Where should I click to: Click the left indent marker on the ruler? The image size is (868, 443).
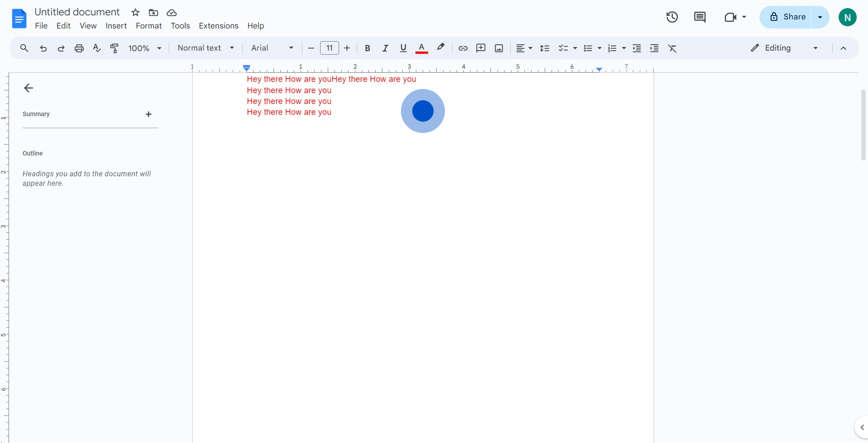pyautogui.click(x=246, y=69)
